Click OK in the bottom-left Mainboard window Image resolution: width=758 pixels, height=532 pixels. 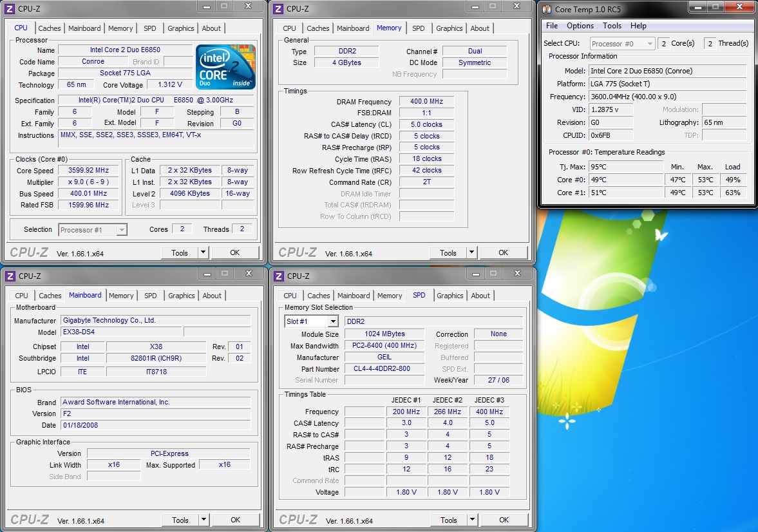tap(236, 520)
